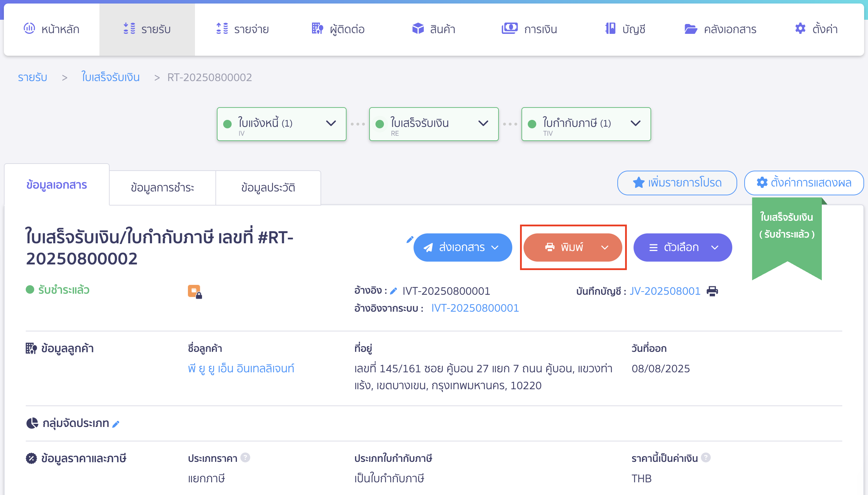Click the help icon beside ประเภทราคา

coord(245,458)
